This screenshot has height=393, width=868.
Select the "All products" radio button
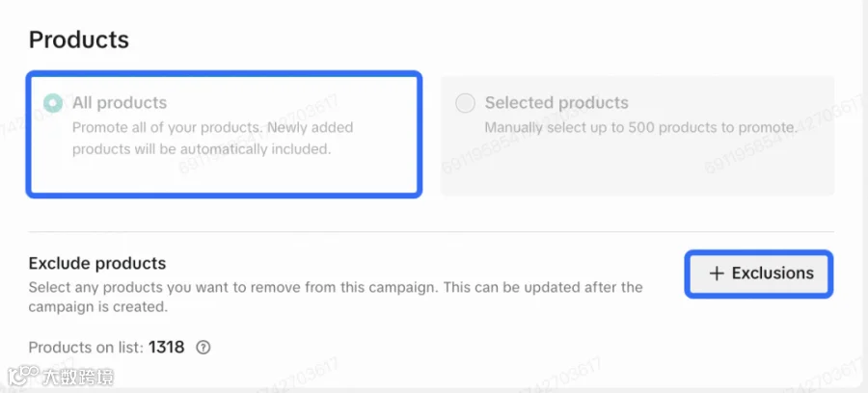[53, 103]
